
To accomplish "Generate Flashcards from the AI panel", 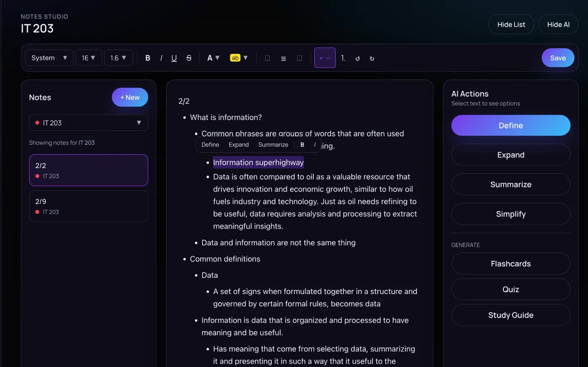I will click(510, 264).
